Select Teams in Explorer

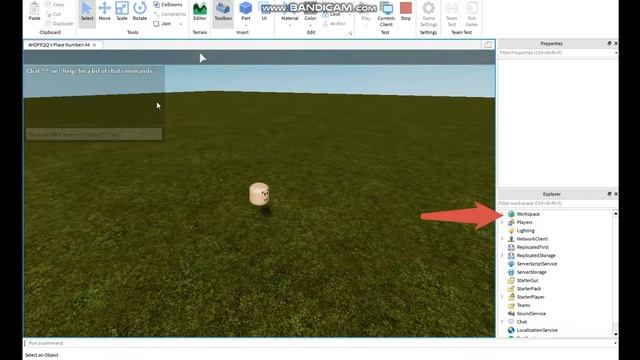tap(523, 305)
